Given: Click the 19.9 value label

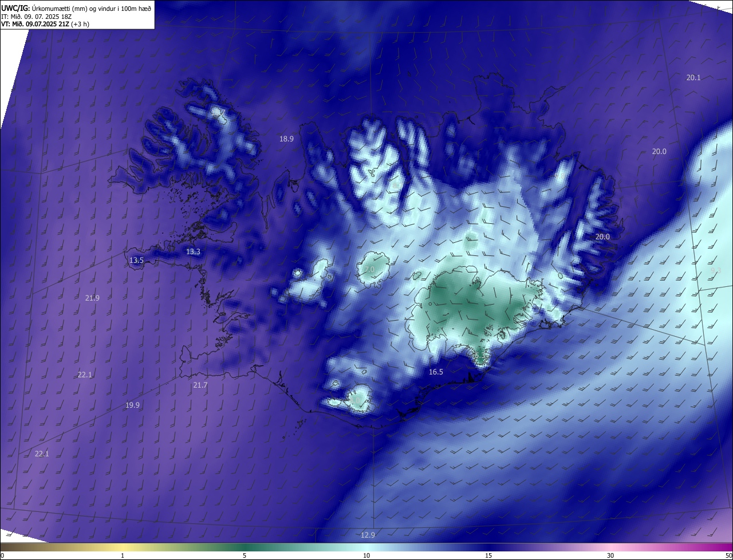Looking at the screenshot, I should (132, 405).
